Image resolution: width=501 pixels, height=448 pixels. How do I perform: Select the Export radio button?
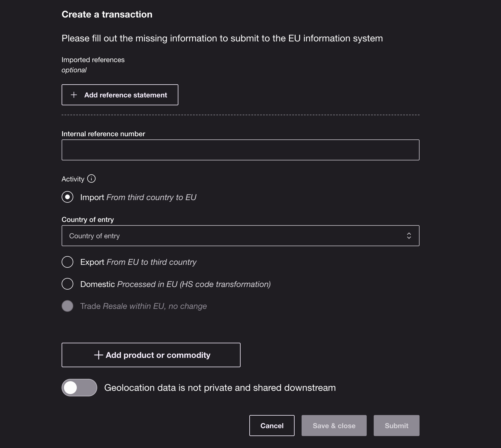[x=67, y=262]
